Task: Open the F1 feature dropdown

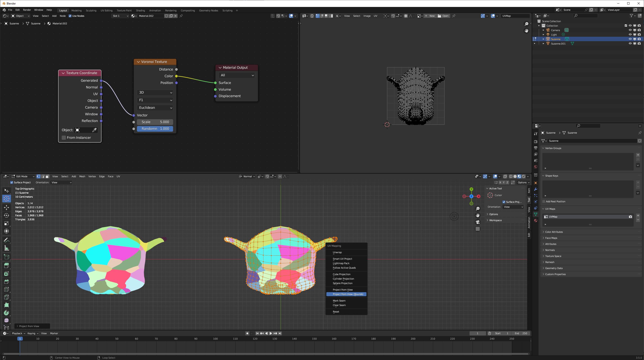Action: [x=155, y=100]
